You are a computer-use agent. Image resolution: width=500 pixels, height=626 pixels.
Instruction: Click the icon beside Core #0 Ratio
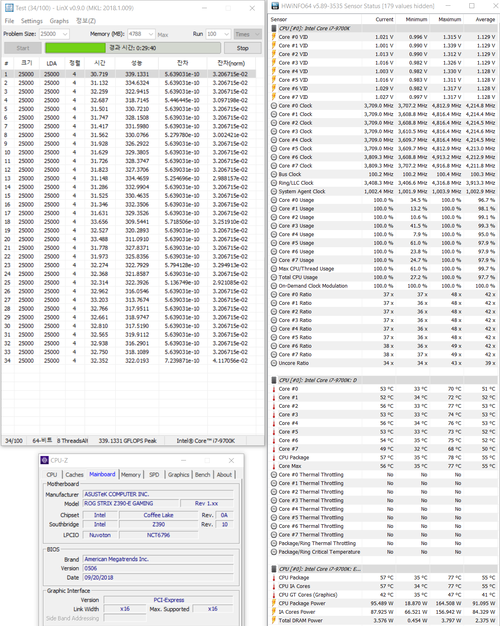(x=274, y=295)
